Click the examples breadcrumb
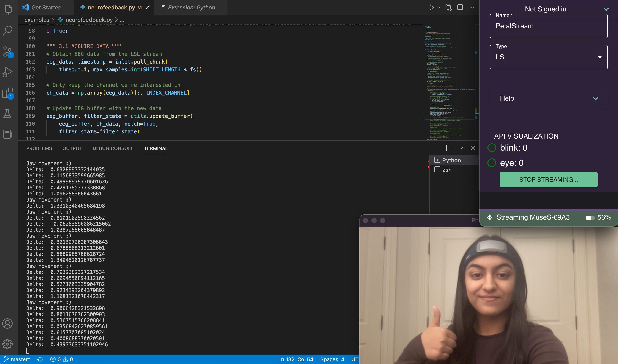 click(37, 20)
